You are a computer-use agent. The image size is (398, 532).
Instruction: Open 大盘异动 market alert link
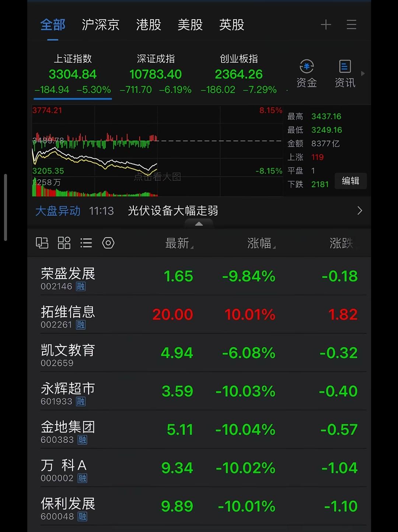[x=58, y=211]
